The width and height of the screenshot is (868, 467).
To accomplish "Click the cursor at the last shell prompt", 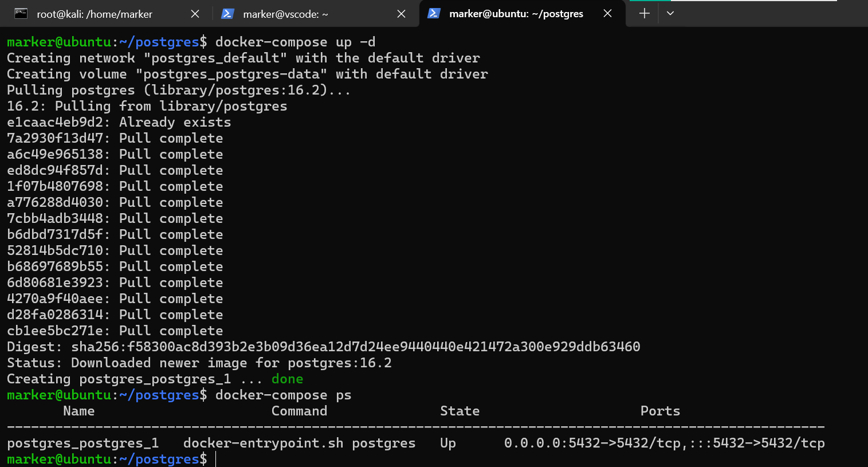I will click(x=216, y=459).
